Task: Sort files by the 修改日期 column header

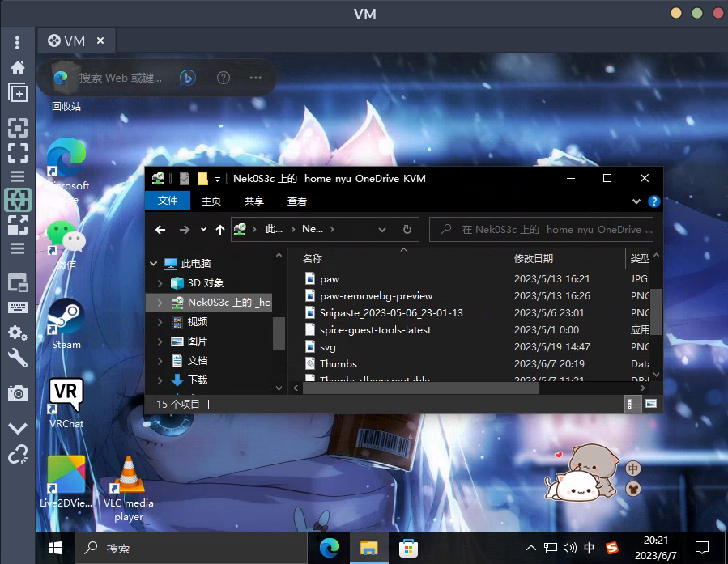Action: tap(534, 258)
